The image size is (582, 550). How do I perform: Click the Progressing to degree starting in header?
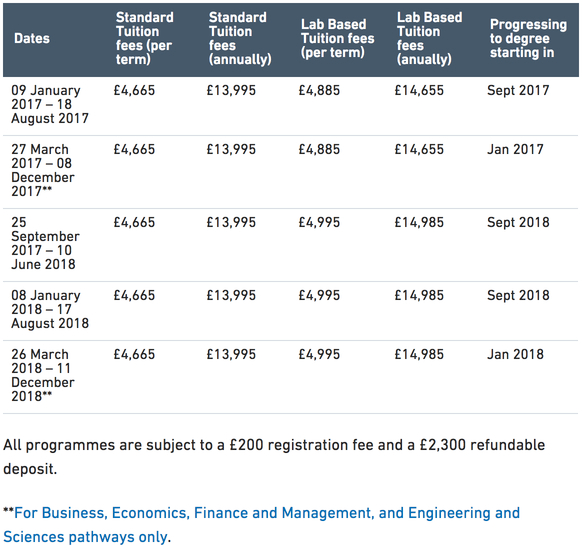[x=528, y=39]
